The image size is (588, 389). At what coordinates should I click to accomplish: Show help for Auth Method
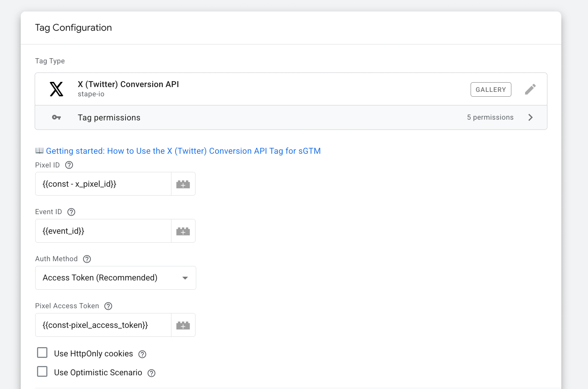pos(87,259)
